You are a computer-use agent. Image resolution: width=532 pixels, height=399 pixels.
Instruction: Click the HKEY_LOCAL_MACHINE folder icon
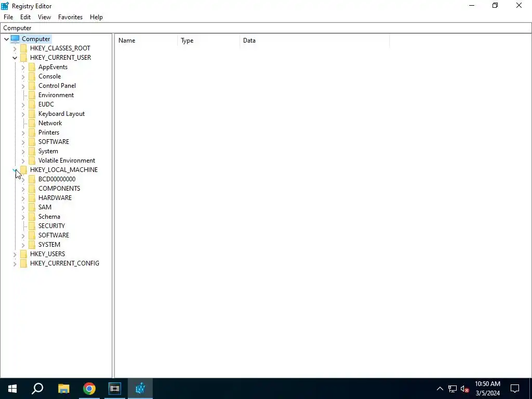(23, 170)
